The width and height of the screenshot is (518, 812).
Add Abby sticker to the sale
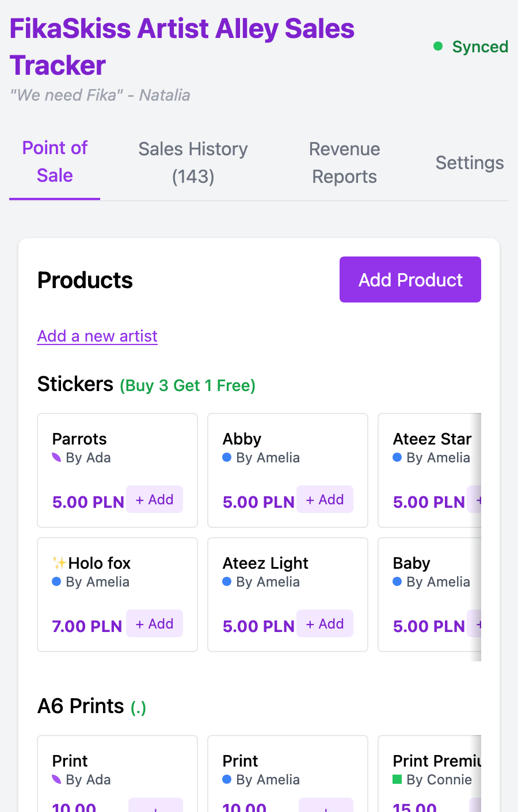(x=325, y=500)
